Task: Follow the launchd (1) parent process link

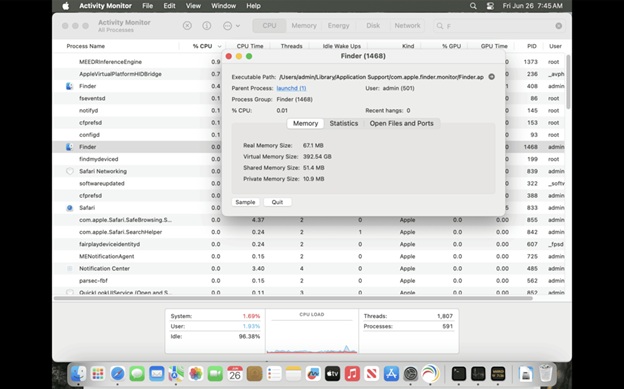Action: tap(291, 88)
